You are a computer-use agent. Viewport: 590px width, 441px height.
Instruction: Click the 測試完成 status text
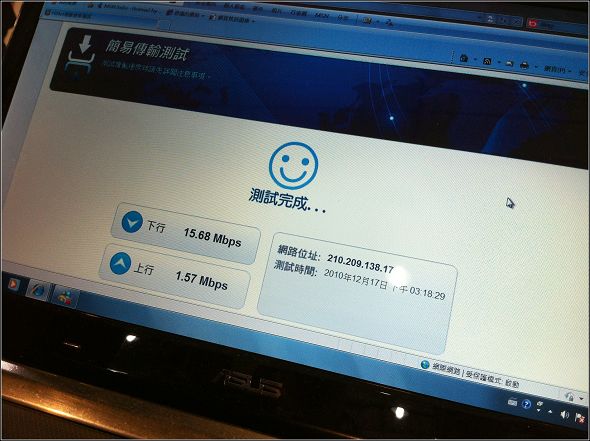tap(287, 200)
